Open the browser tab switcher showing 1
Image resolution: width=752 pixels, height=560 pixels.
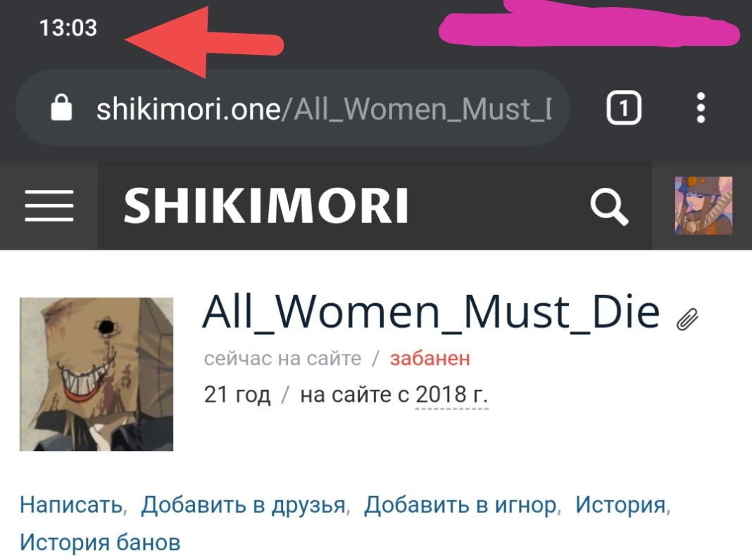(623, 108)
